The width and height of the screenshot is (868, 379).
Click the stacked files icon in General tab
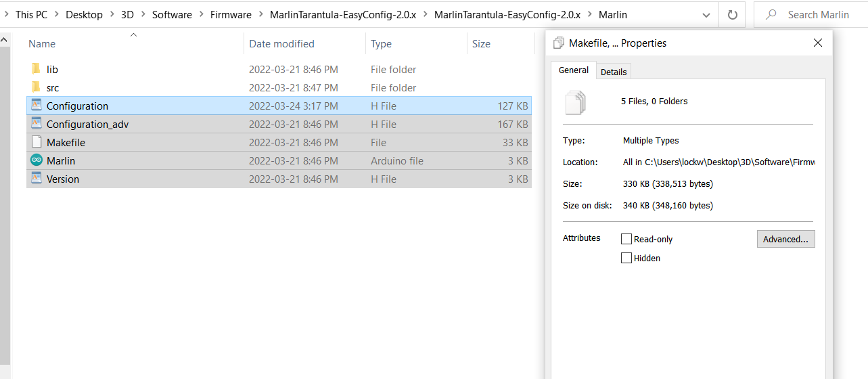coord(574,102)
